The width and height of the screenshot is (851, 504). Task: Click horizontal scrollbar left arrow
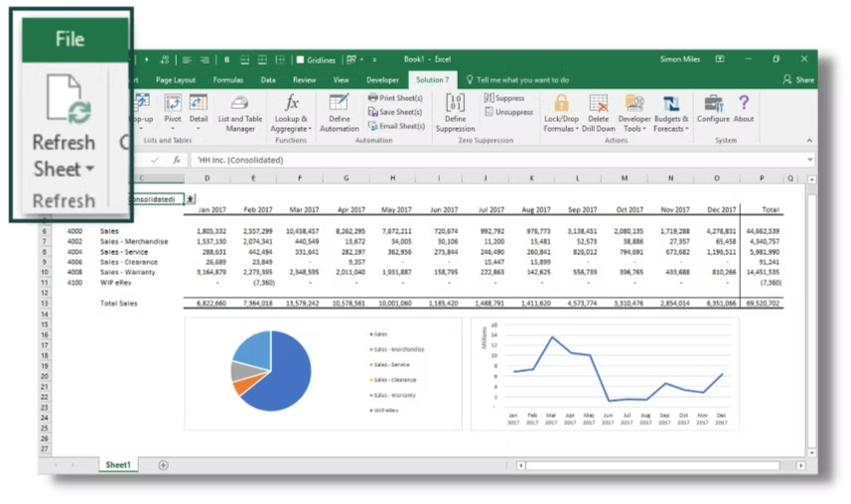(x=520, y=465)
